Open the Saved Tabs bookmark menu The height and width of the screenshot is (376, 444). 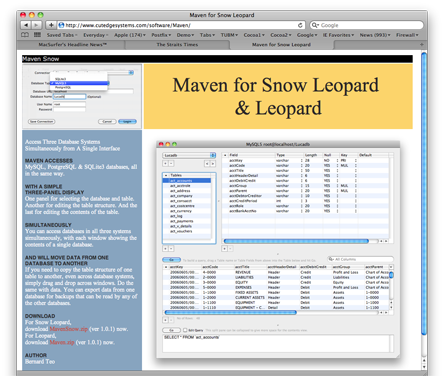point(62,35)
